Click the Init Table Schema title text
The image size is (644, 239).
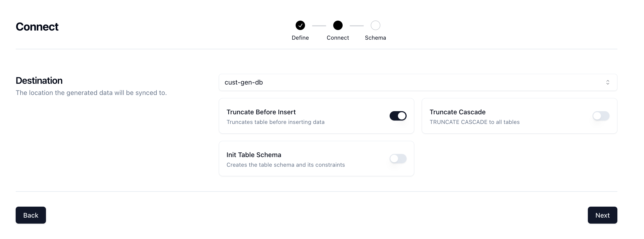254,155
